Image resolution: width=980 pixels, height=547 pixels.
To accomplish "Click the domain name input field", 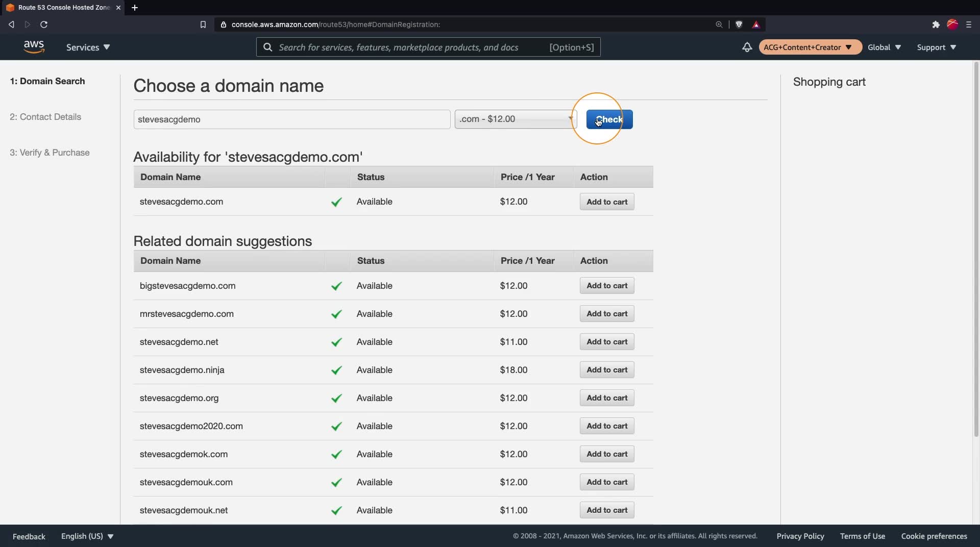I will click(x=292, y=119).
